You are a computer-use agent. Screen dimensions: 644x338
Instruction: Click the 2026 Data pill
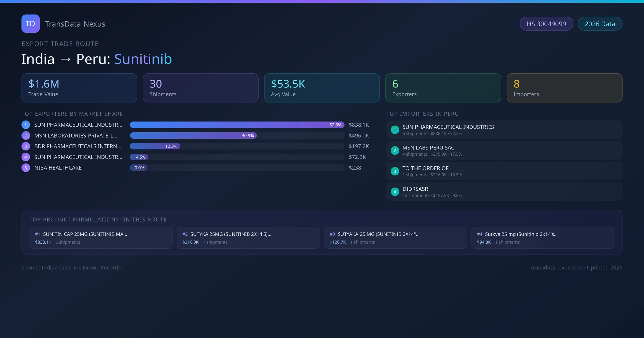[x=600, y=24]
